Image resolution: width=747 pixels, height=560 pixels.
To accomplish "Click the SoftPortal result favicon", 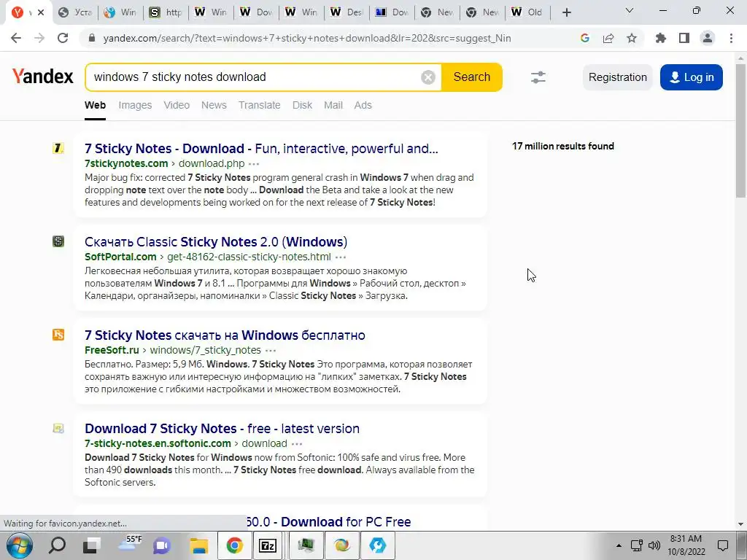I will point(58,241).
